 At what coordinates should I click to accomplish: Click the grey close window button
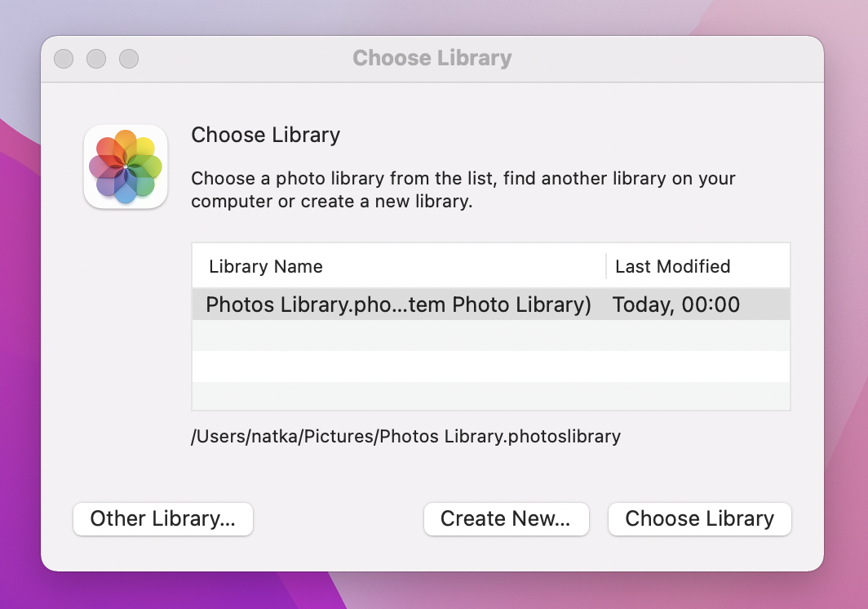click(x=64, y=59)
